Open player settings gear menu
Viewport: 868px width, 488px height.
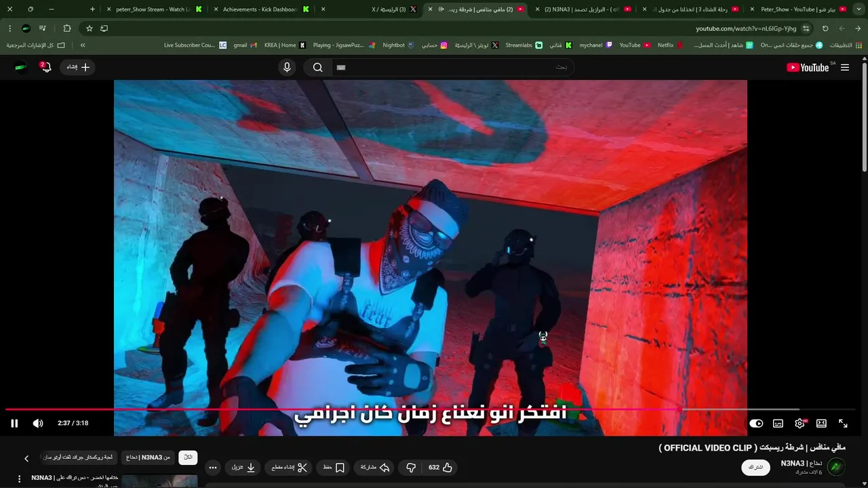800,424
